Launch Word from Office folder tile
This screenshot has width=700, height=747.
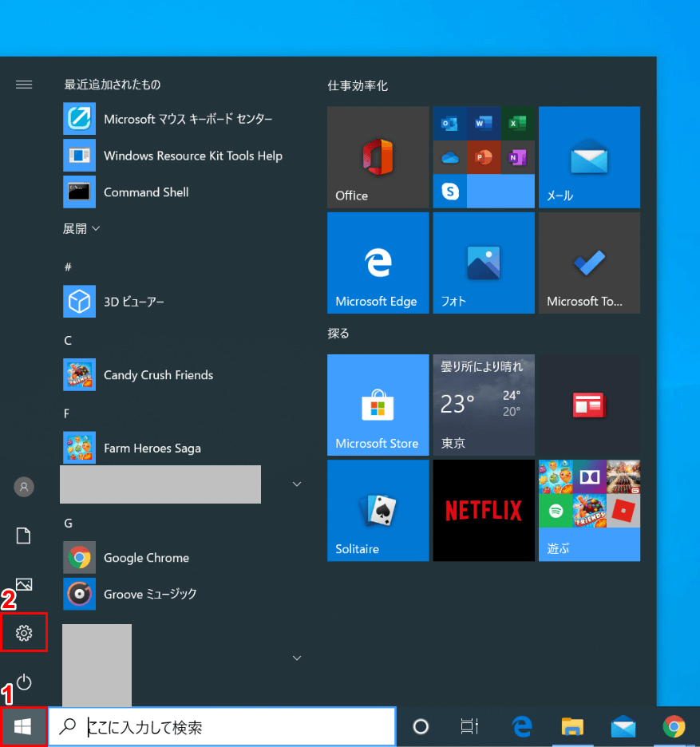pos(484,124)
